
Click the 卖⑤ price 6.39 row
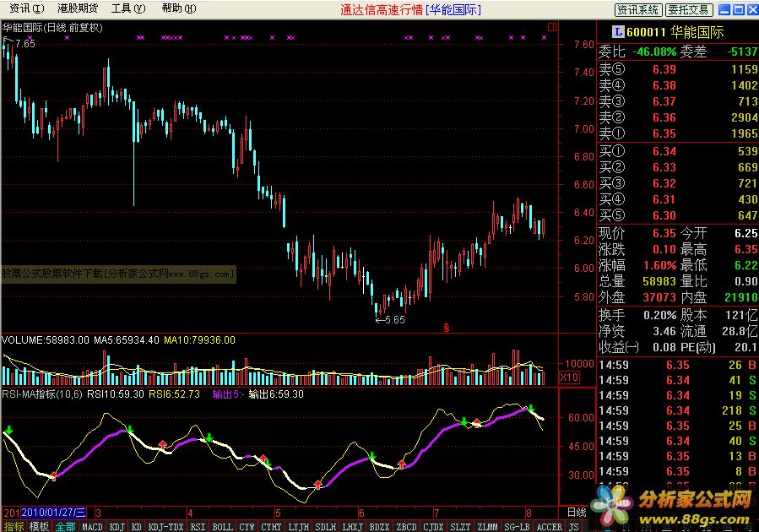click(678, 69)
